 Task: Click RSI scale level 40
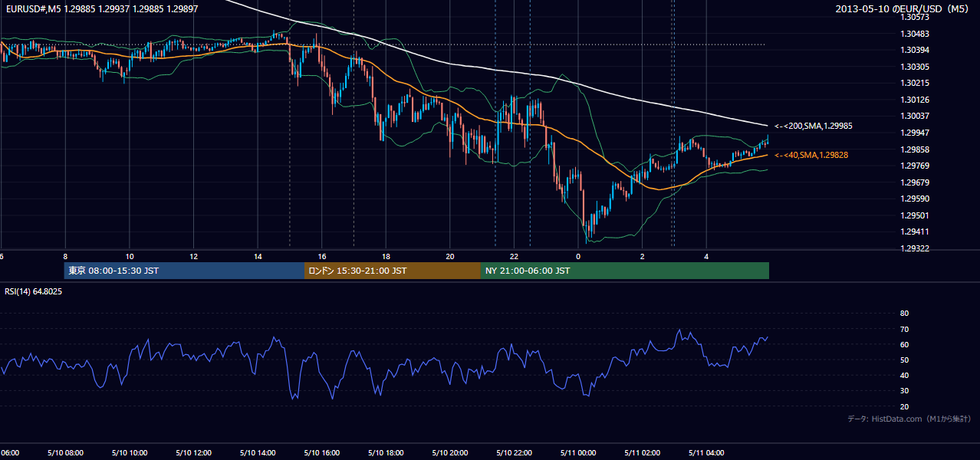pos(904,375)
